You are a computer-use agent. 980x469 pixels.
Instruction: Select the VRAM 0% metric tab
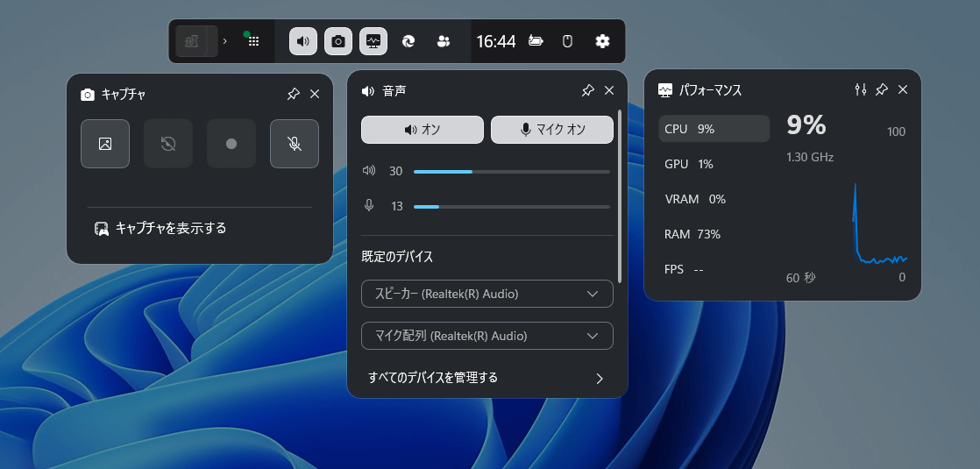[714, 199]
